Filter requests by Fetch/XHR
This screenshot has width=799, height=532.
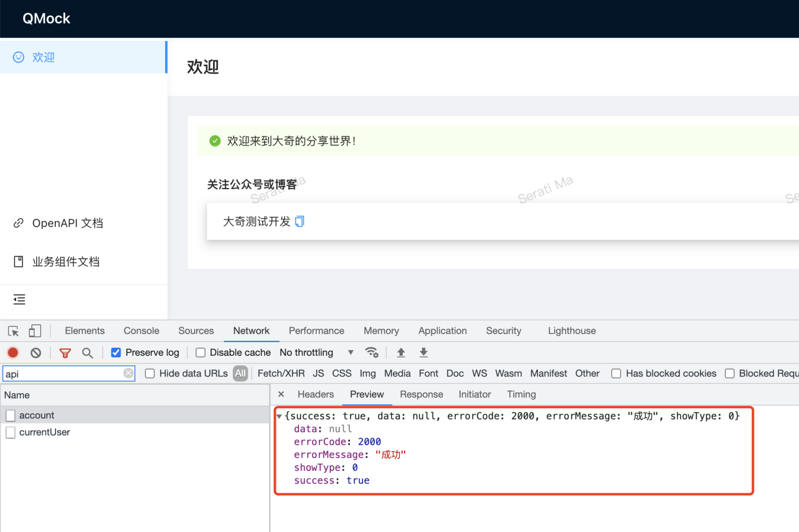(x=281, y=373)
